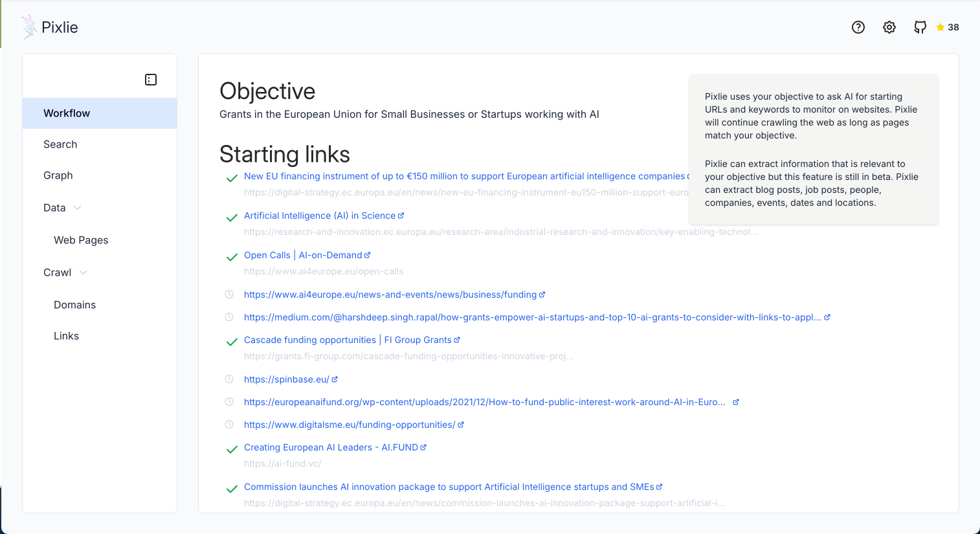Click green checkmark beside AI in Science
The image size is (980, 534).
(x=232, y=217)
